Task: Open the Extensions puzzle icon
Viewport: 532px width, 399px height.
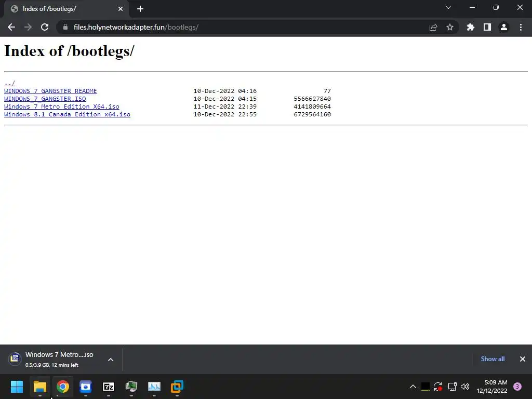Action: tap(471, 27)
